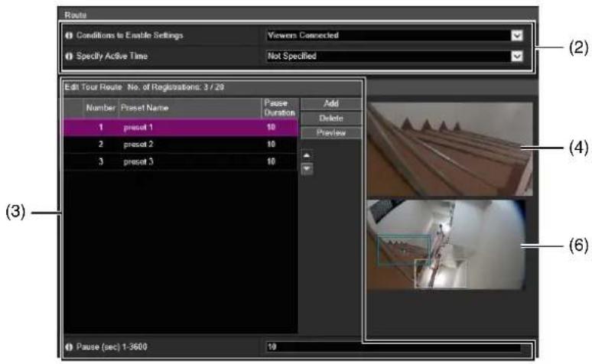Click the Delete button
This screenshot has height=364, width=592.
tap(331, 119)
